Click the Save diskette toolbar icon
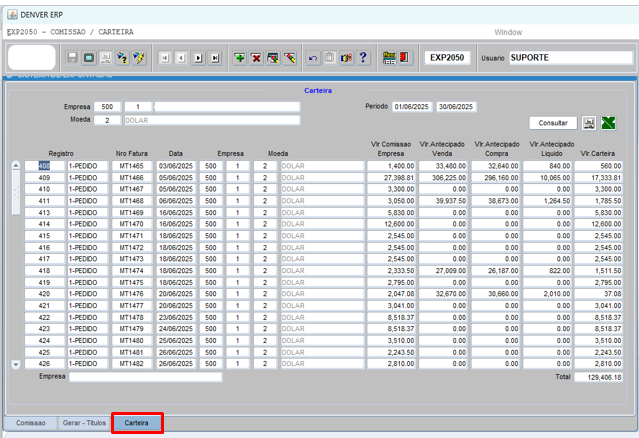The height and width of the screenshot is (438, 639). pyautogui.click(x=72, y=59)
